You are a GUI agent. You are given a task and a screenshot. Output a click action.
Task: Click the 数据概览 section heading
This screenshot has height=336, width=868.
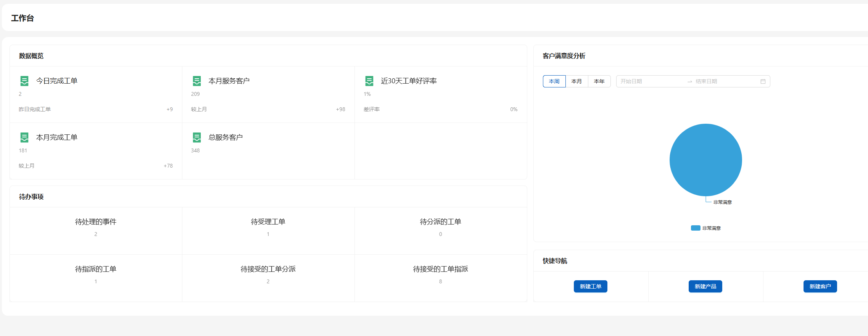click(x=31, y=56)
